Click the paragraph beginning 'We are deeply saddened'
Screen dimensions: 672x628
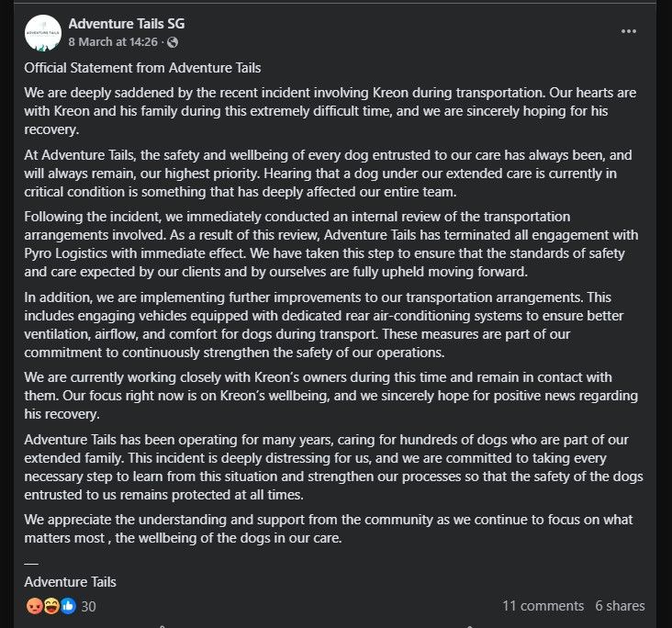(x=330, y=111)
